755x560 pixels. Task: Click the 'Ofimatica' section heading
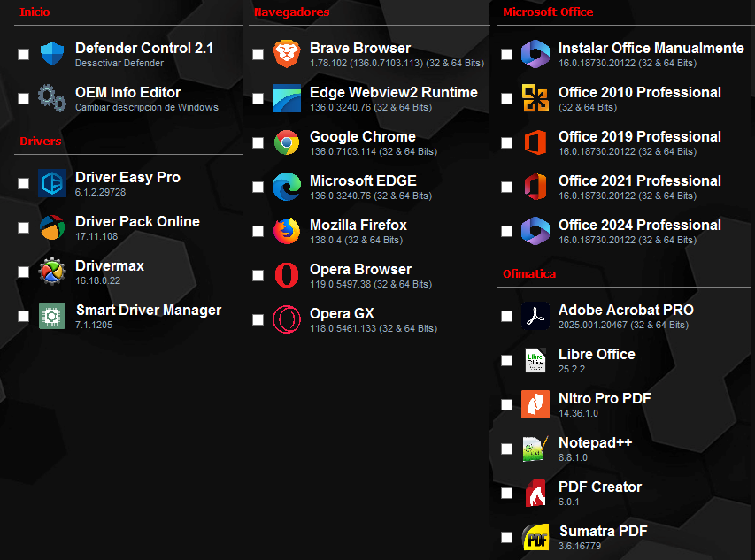tap(529, 273)
